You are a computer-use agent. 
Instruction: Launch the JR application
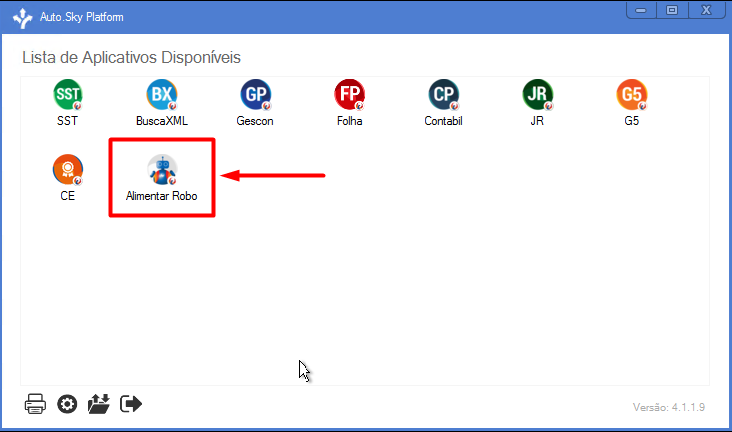[538, 94]
